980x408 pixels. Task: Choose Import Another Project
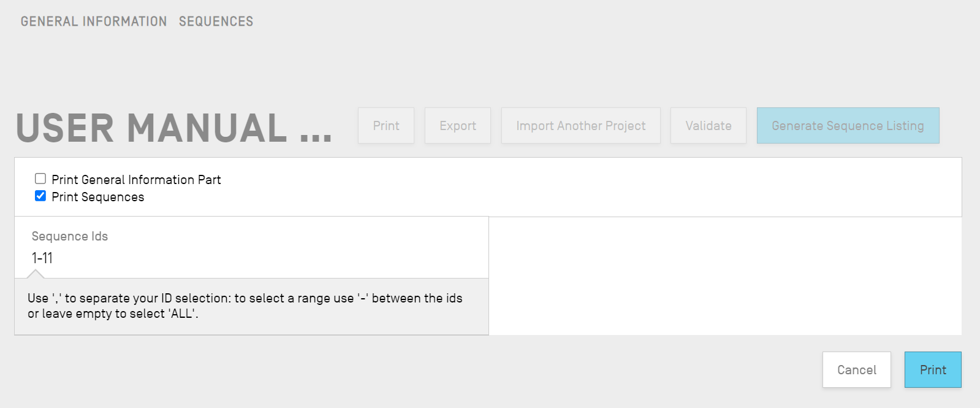tap(580, 126)
